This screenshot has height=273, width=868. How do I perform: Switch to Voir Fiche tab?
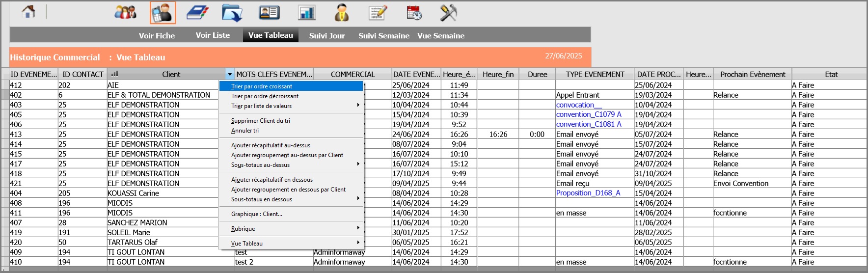(157, 35)
